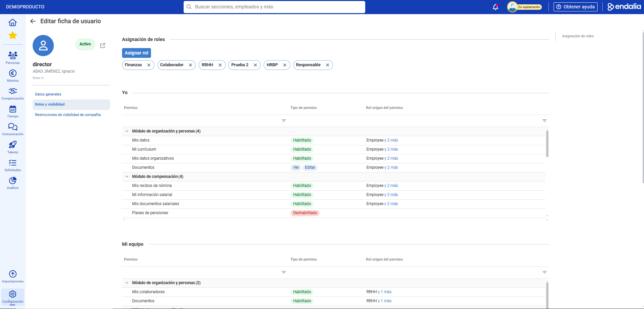Open Rol origen filter in Mi equipo table
The height and width of the screenshot is (309, 644).
[x=544, y=272]
